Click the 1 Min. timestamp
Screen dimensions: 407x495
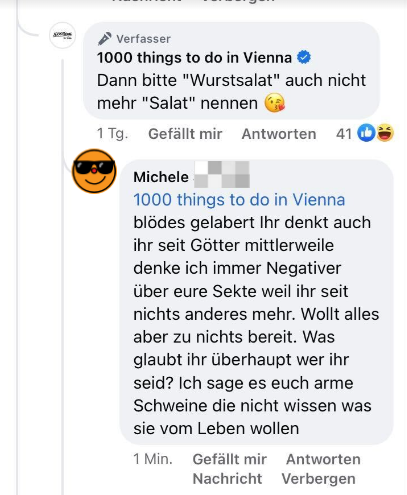pyautogui.click(x=153, y=459)
